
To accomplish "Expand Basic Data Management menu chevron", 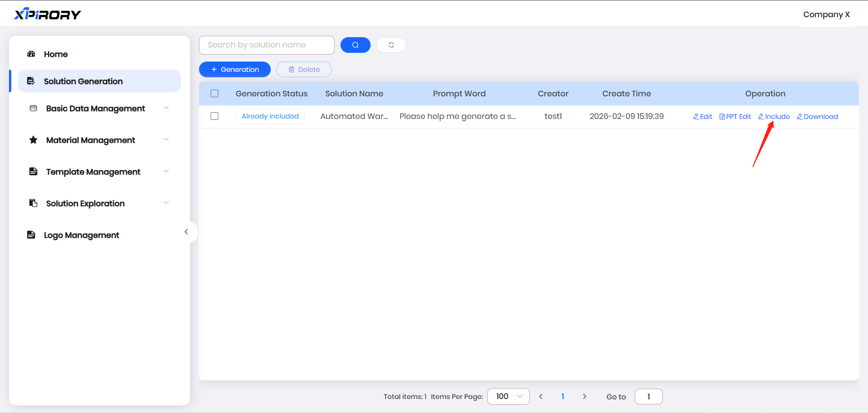I will coord(166,108).
